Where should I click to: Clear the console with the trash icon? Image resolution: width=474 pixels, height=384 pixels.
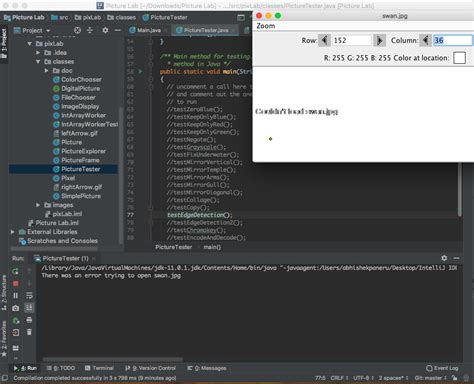pyautogui.click(x=29, y=332)
